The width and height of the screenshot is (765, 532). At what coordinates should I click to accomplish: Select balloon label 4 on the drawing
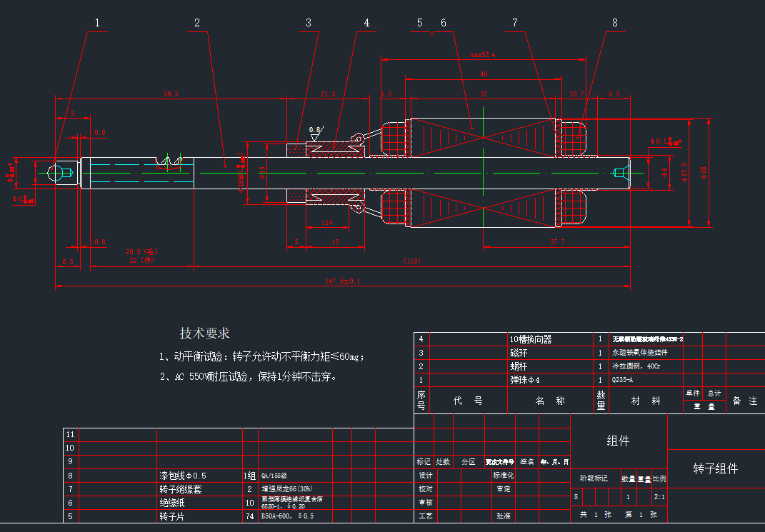click(x=366, y=21)
